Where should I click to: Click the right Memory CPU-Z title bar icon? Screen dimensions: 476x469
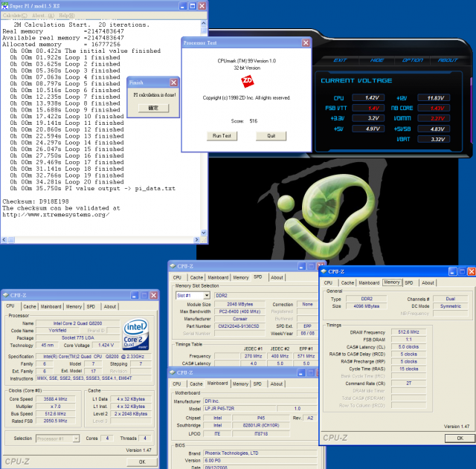coord(324,271)
